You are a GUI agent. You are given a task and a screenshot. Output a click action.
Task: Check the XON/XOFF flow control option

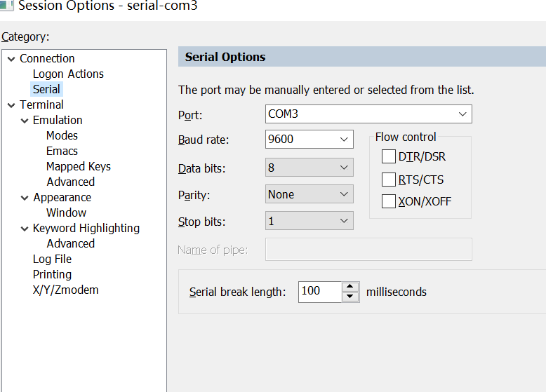pyautogui.click(x=389, y=201)
